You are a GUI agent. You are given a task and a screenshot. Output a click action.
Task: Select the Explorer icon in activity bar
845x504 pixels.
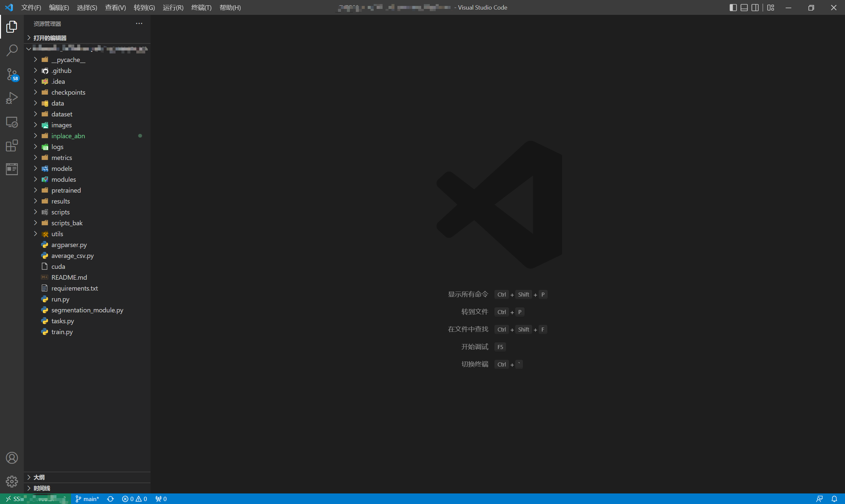(x=12, y=26)
